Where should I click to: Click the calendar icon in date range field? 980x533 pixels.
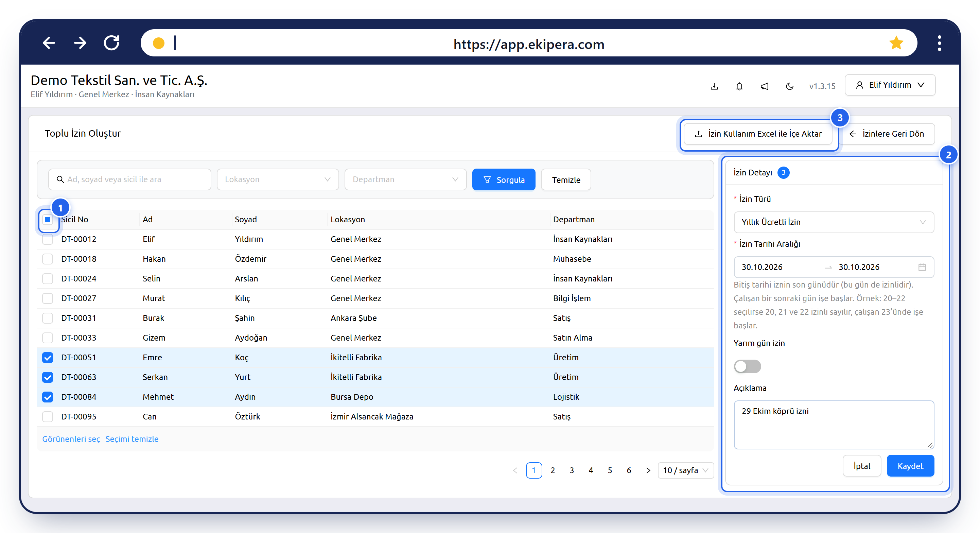tap(922, 267)
